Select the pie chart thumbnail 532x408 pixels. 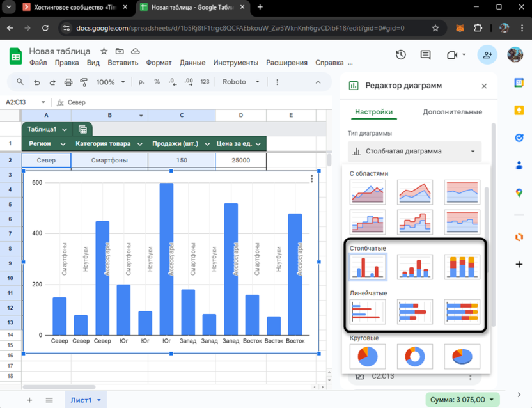click(367, 356)
